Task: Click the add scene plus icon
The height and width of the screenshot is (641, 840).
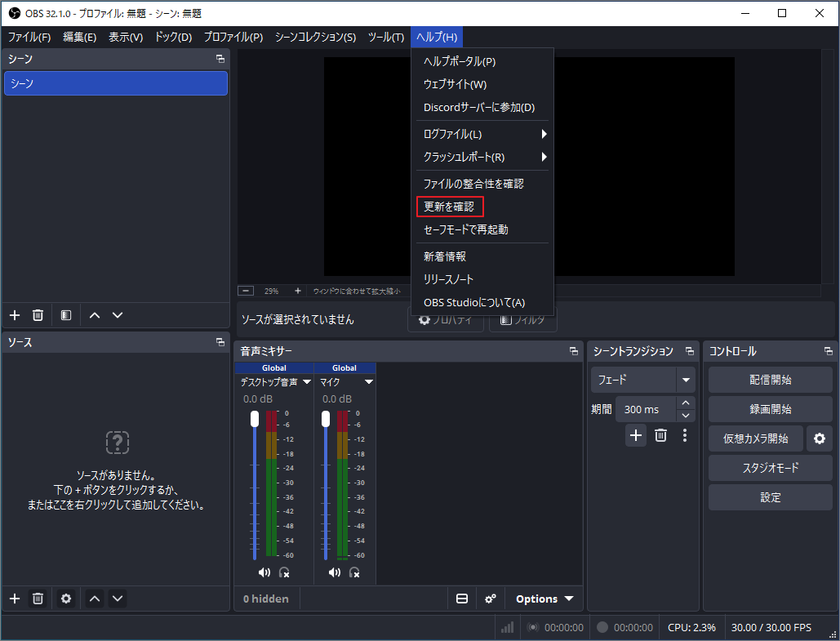Action: [x=13, y=314]
